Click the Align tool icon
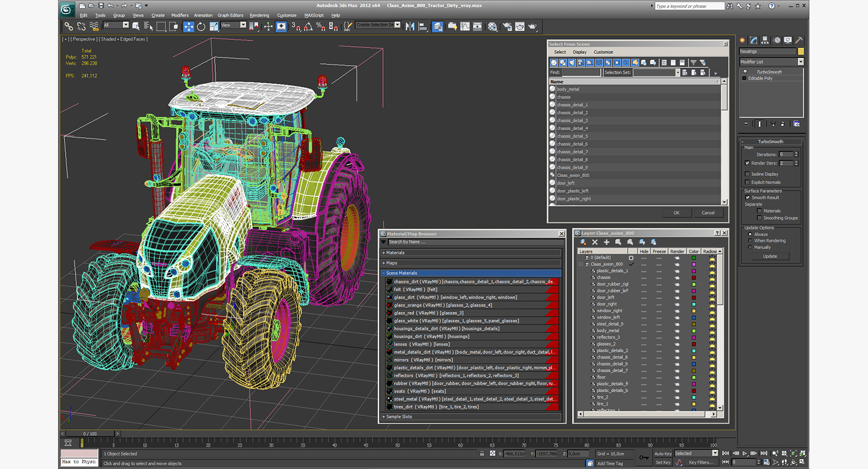The height and width of the screenshot is (469, 868). [x=423, y=26]
